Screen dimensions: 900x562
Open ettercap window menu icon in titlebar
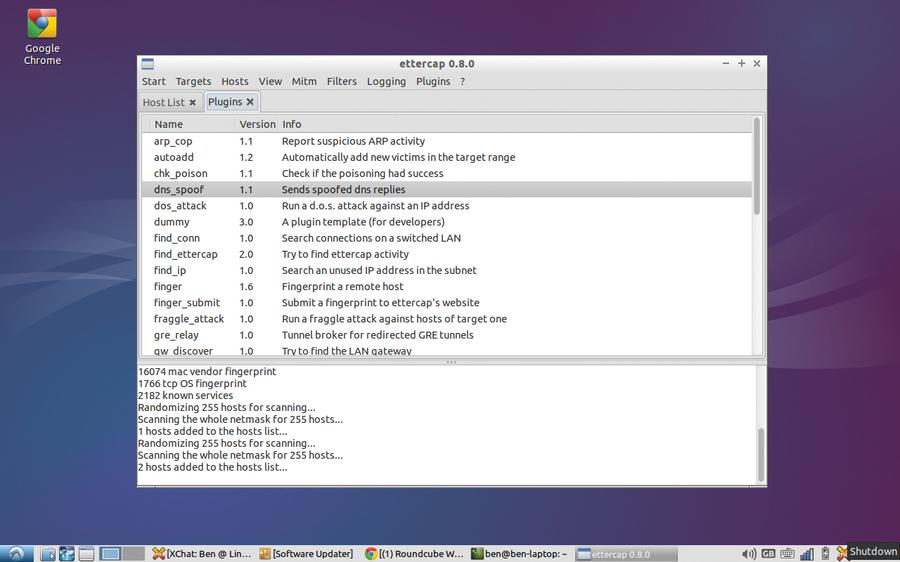(148, 64)
